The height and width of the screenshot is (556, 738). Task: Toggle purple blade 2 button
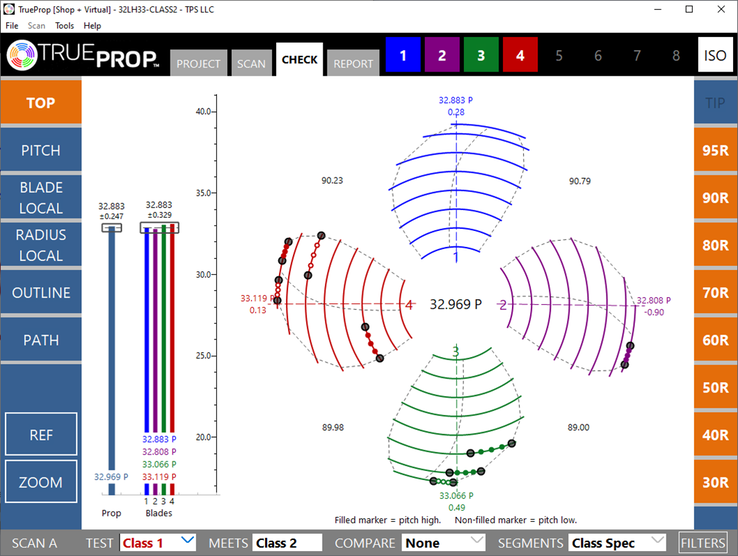coord(442,55)
